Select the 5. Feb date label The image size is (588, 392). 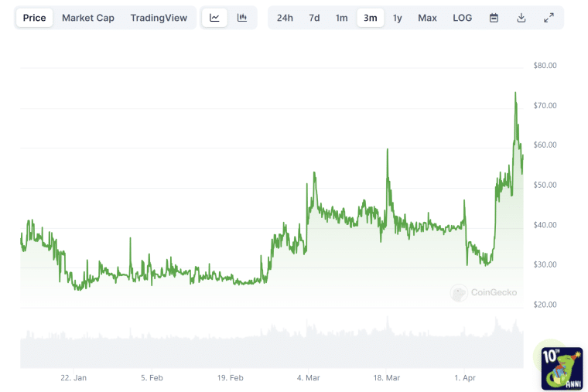[x=152, y=378]
